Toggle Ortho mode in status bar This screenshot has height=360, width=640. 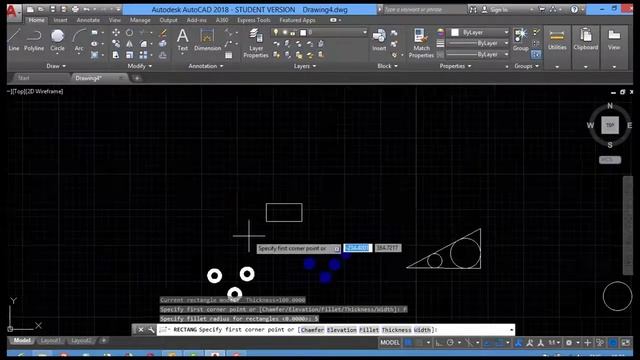[x=439, y=342]
